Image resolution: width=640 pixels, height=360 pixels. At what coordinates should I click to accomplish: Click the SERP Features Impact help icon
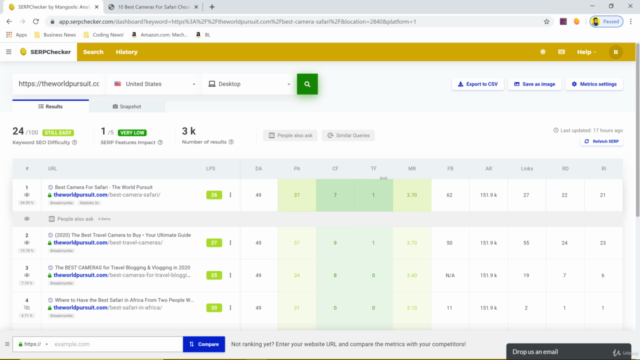160,142
